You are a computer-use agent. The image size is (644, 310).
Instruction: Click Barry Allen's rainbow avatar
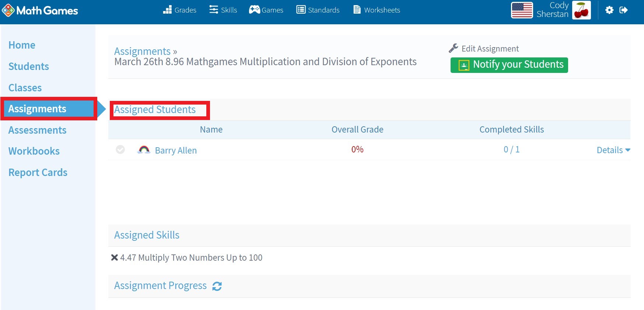coord(144,150)
